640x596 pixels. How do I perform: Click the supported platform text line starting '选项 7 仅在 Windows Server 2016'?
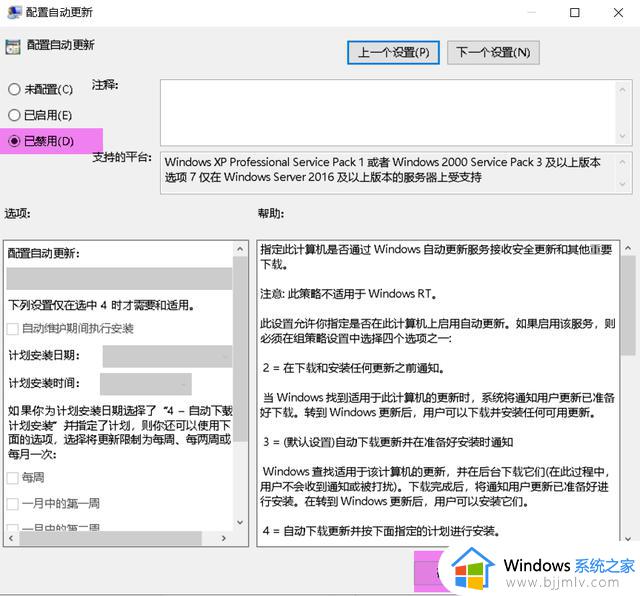click(323, 177)
